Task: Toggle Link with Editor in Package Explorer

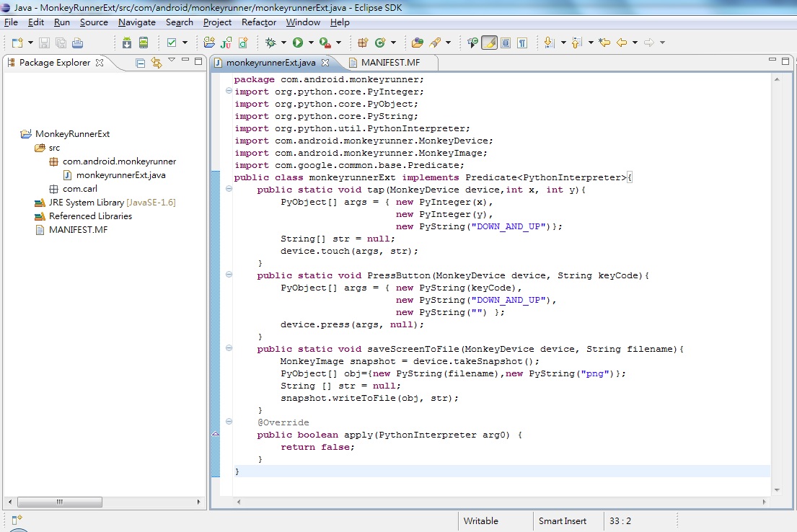Action: [x=157, y=63]
